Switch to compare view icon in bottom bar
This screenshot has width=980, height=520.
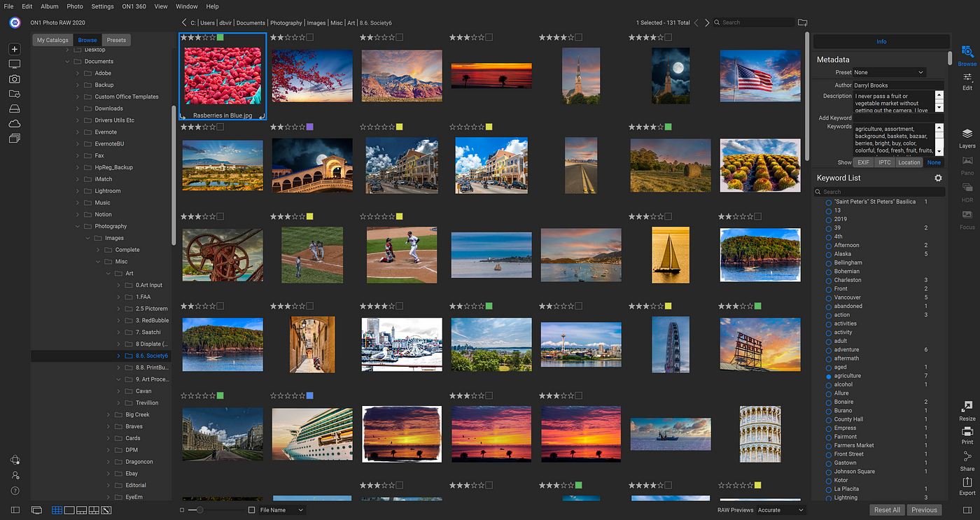(94, 510)
